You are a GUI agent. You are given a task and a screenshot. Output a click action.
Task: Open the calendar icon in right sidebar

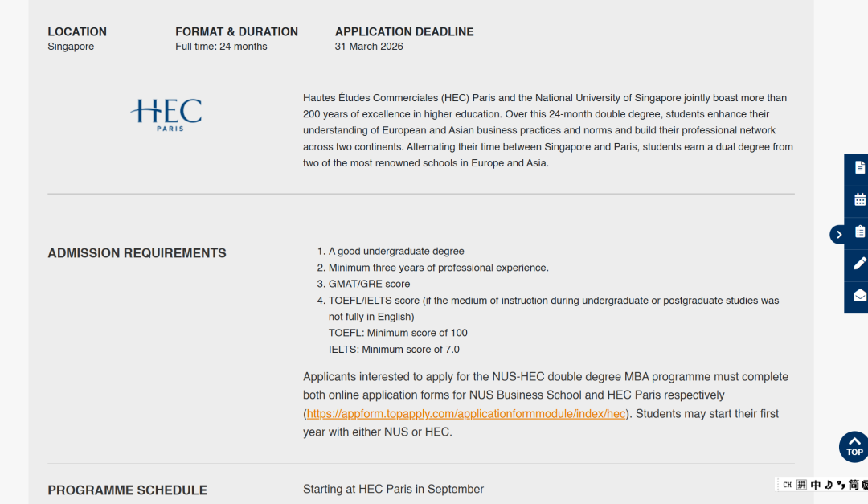pyautogui.click(x=859, y=200)
